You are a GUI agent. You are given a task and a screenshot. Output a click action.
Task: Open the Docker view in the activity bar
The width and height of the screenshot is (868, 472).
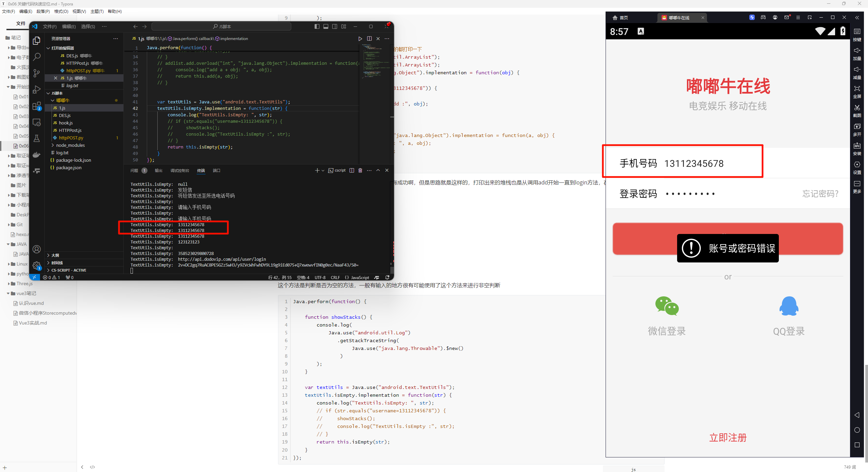point(37,155)
